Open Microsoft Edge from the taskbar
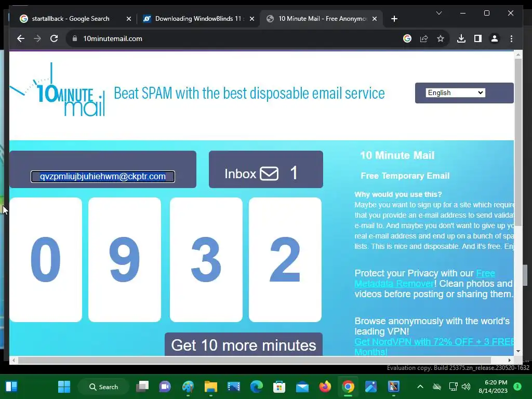The height and width of the screenshot is (399, 532). click(x=257, y=387)
